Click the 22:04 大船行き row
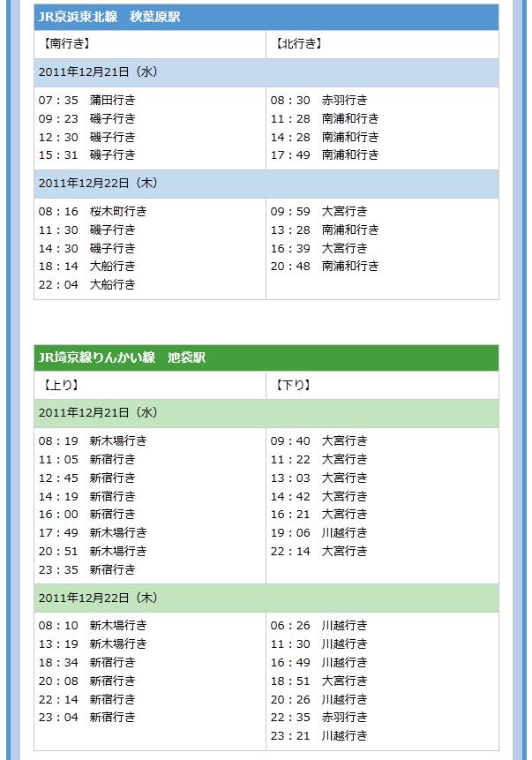Viewport: 532px width, 760px height. (x=87, y=284)
